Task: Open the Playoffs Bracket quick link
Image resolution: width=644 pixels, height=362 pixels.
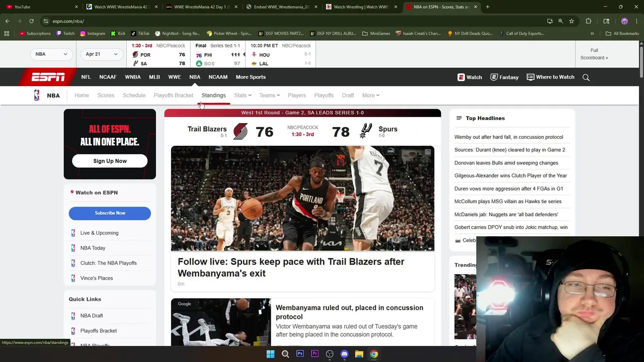Action: 99,331
